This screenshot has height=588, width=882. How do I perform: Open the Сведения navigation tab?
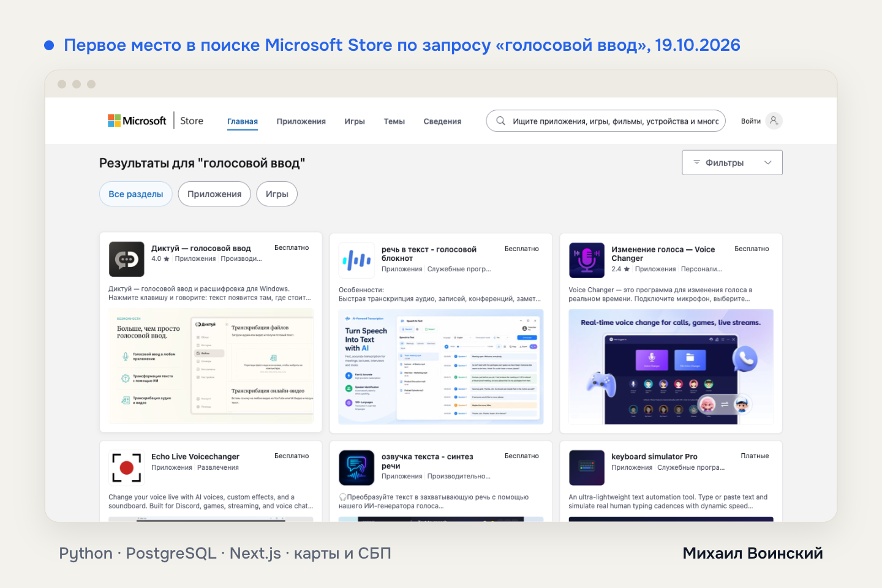[442, 121]
